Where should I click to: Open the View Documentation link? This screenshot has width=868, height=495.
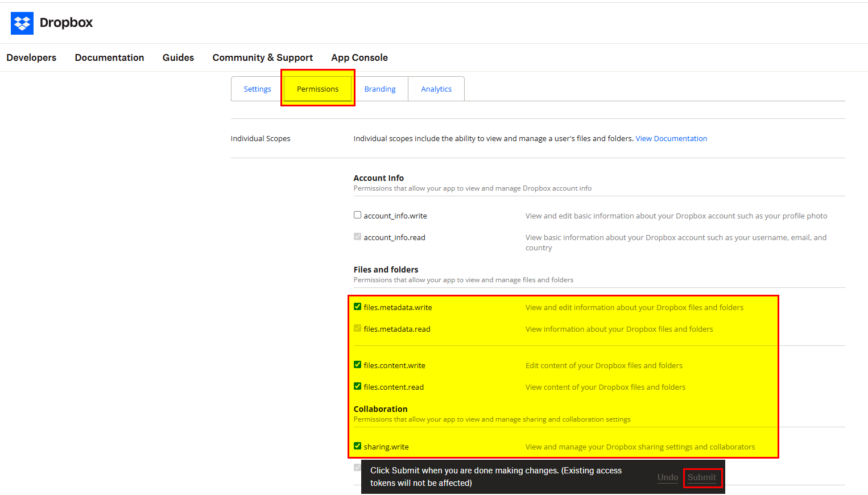pos(671,138)
